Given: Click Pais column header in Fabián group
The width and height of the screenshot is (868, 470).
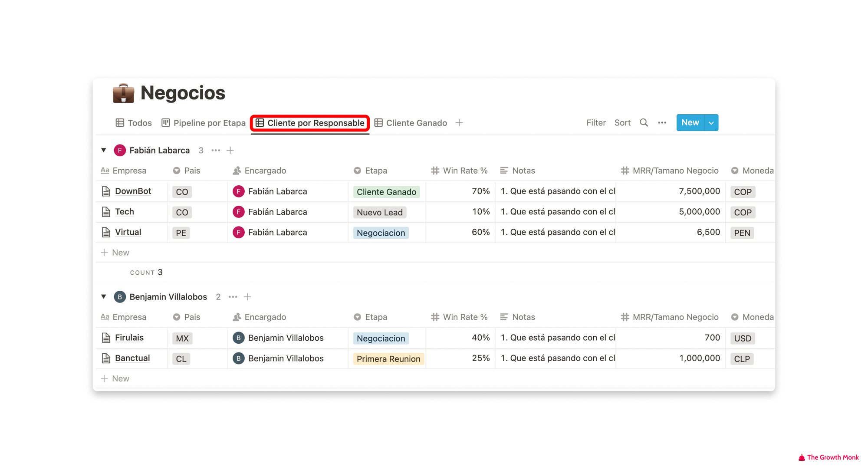Looking at the screenshot, I should pyautogui.click(x=187, y=171).
